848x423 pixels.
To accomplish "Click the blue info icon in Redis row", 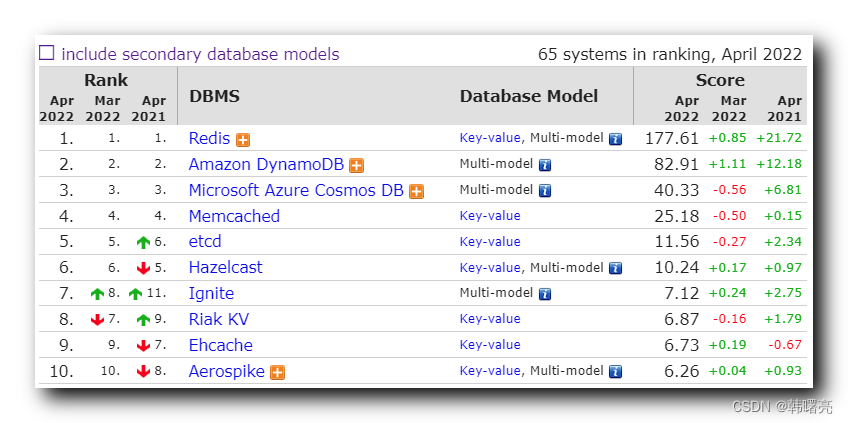I will (x=616, y=139).
